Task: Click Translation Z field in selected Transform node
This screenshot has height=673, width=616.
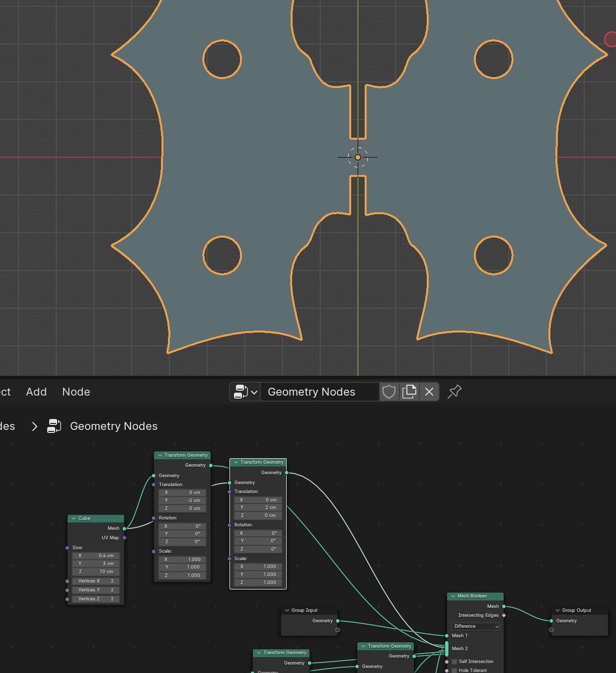Action: click(258, 515)
